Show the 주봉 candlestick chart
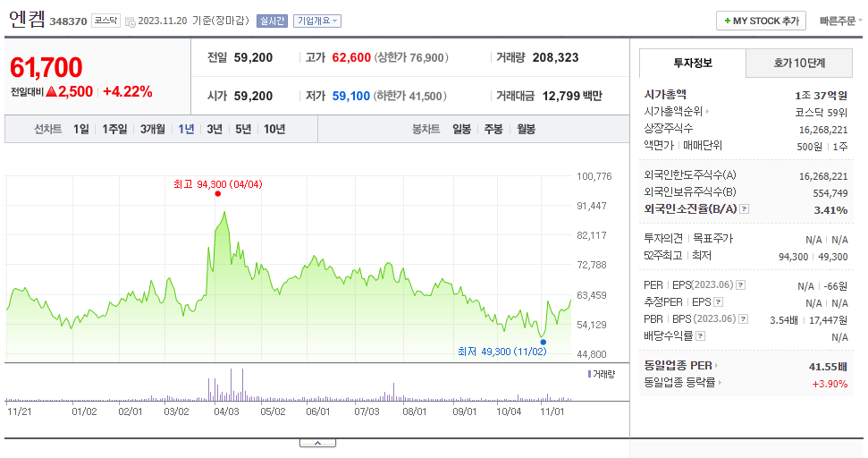The width and height of the screenshot is (868, 458). (493, 129)
